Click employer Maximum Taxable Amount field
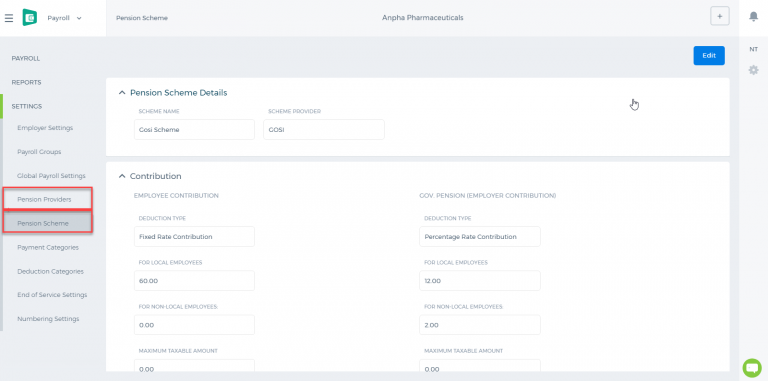768x381 pixels. click(x=480, y=366)
